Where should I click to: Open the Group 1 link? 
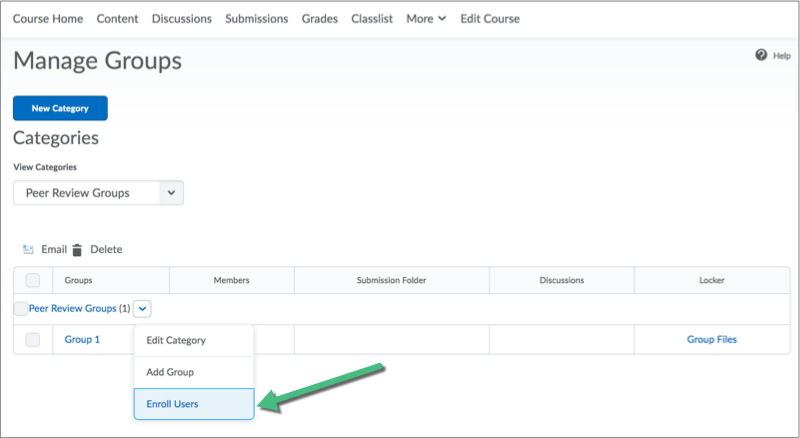(x=82, y=339)
